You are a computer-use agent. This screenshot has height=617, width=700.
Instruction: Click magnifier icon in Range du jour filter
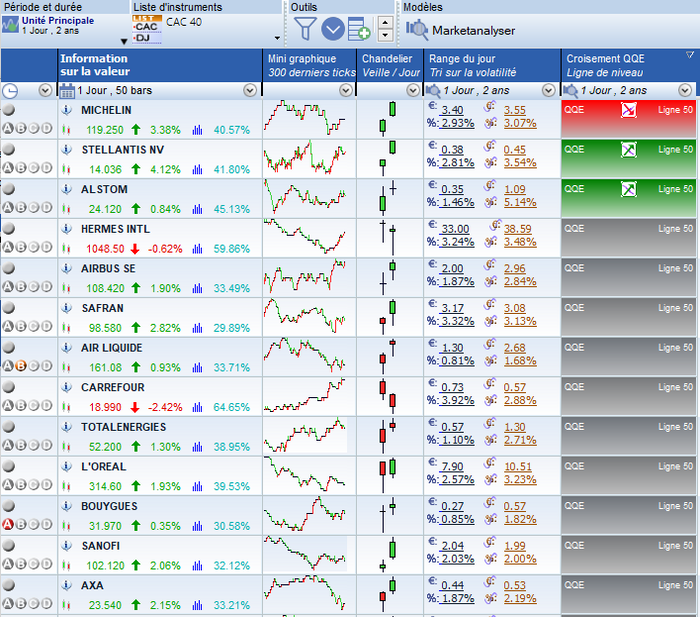pyautogui.click(x=433, y=91)
